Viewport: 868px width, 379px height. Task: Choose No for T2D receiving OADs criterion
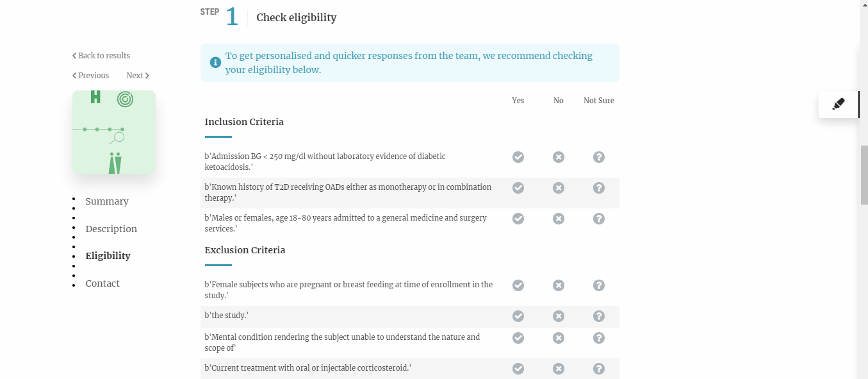(559, 188)
